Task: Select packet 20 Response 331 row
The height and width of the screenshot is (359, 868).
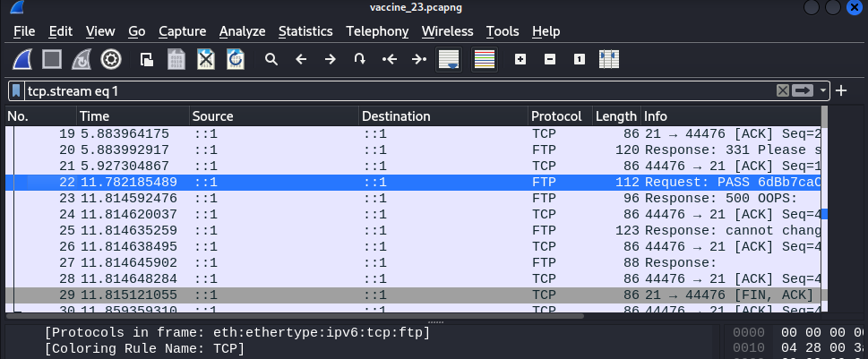Action: point(414,150)
